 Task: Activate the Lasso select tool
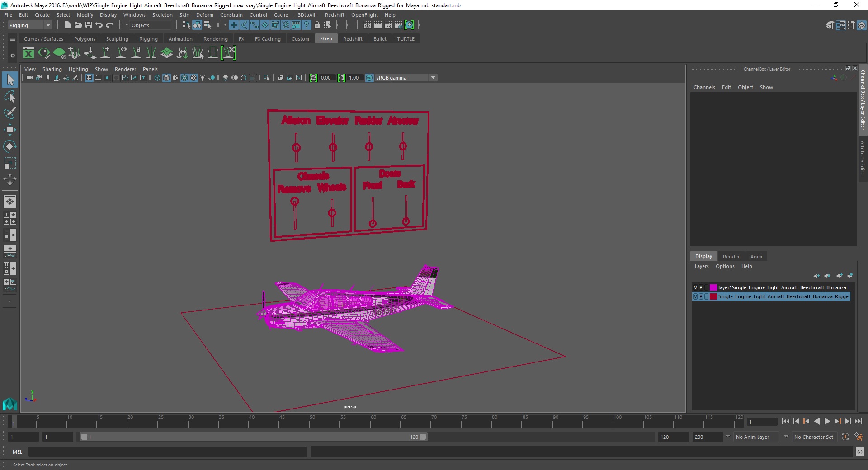click(10, 97)
